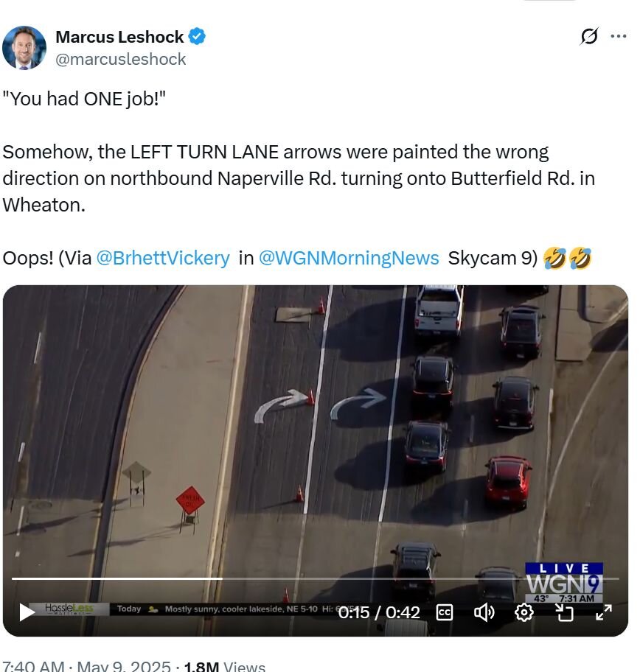Click Marcus Leshock's profile avatar

24,48
